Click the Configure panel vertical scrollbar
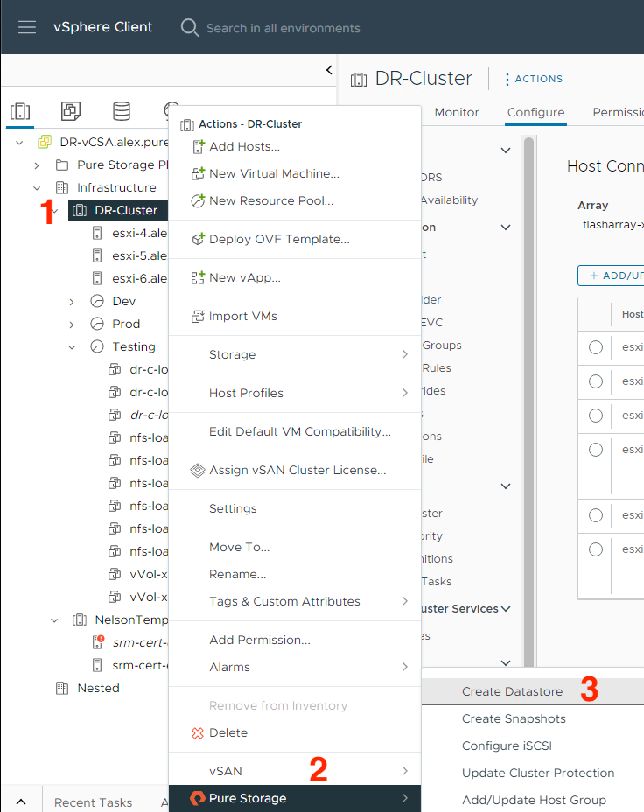 [528, 402]
